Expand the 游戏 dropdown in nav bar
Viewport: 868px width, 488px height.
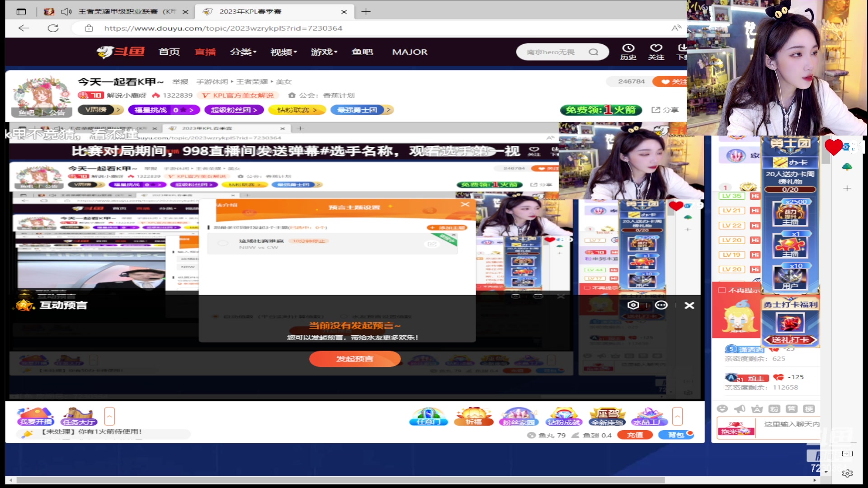coord(324,52)
